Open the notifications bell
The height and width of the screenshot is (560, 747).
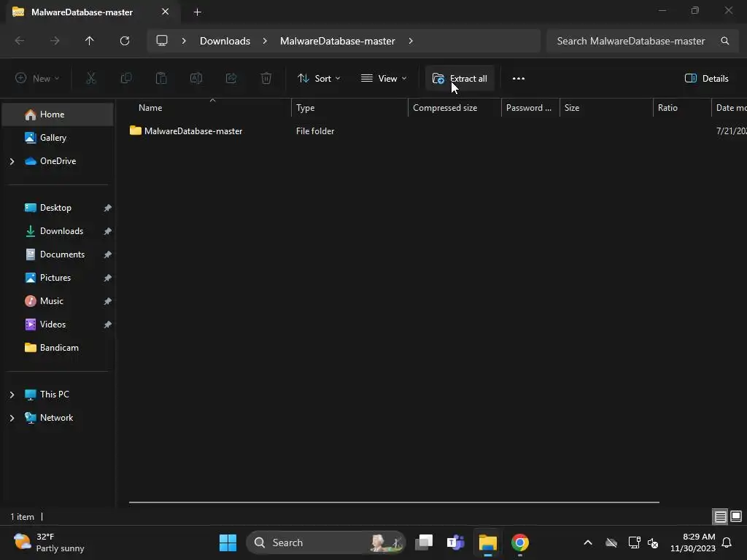(727, 542)
